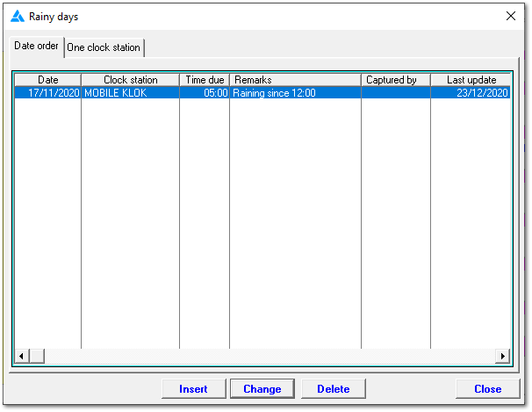532x412 pixels.
Task: Click the left scroll arrow of the horizontal scrollbar
Action: coord(22,356)
